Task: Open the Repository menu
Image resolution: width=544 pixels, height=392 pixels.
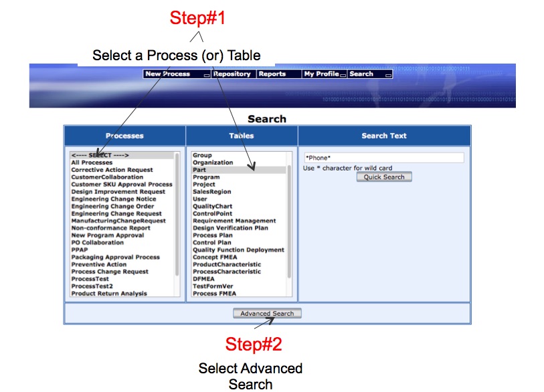Action: click(x=232, y=74)
